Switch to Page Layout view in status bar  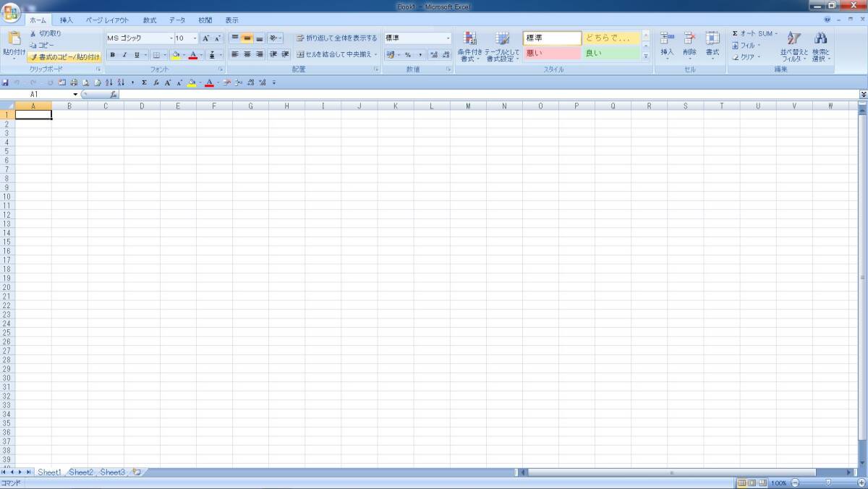pyautogui.click(x=752, y=482)
